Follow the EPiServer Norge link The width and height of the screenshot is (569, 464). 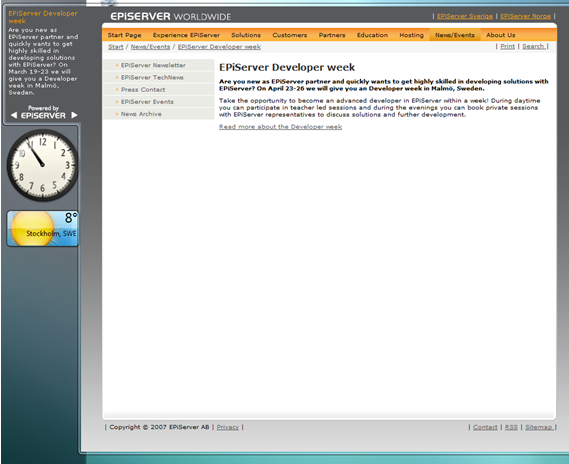pos(525,16)
